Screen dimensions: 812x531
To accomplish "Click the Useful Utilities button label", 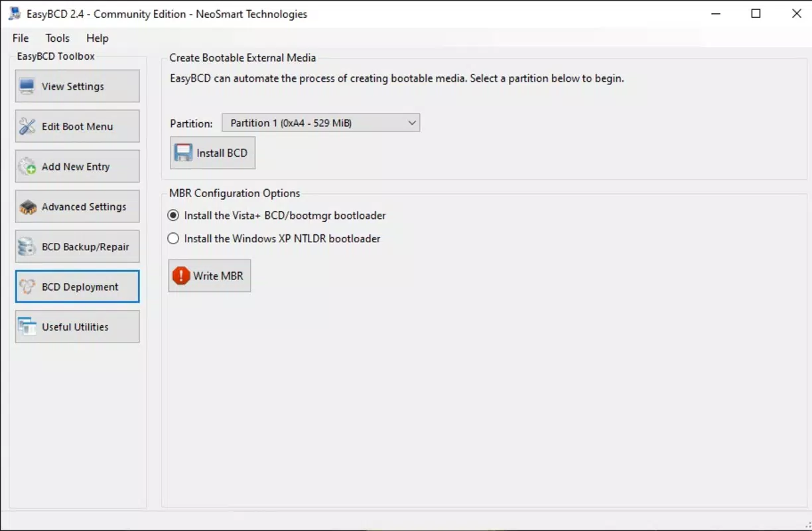I will (75, 327).
